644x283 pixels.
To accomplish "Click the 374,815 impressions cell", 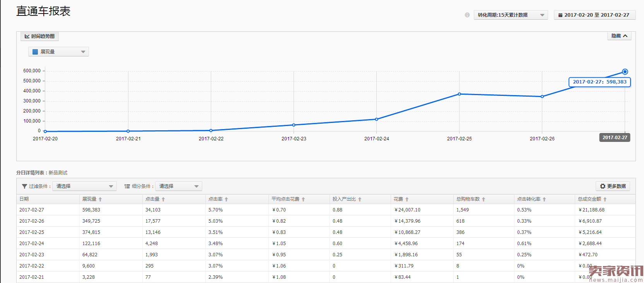I will point(91,232).
